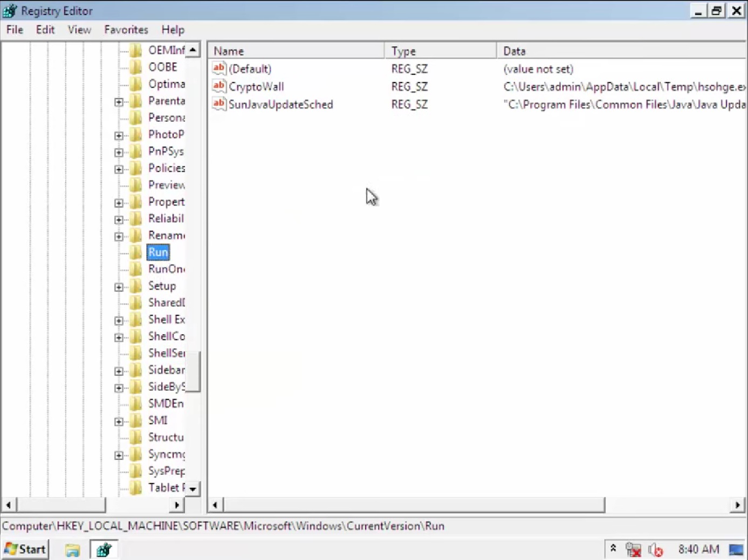Expand the SMI registry key
This screenshot has width=748, height=560.
(119, 421)
